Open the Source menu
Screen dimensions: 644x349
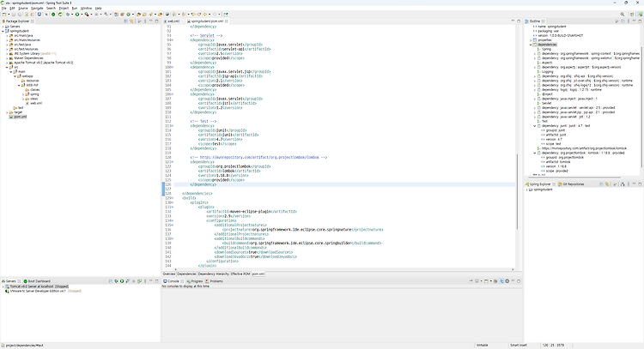pyautogui.click(x=23, y=9)
